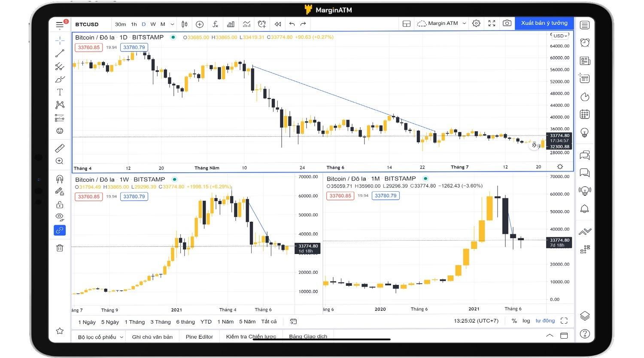Viewport: 644px width, 358px height.
Task: Toggle stay in drawing mode
Action: (60, 192)
